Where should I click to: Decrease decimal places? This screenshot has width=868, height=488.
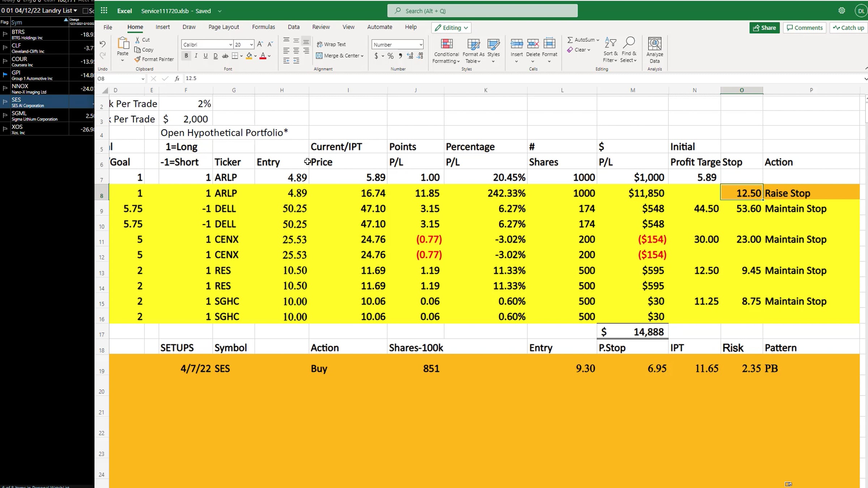click(420, 56)
